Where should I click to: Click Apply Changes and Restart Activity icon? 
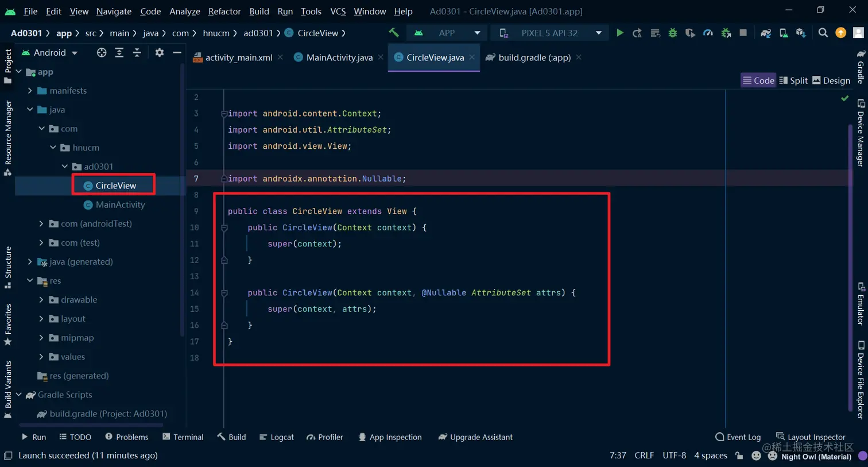637,33
